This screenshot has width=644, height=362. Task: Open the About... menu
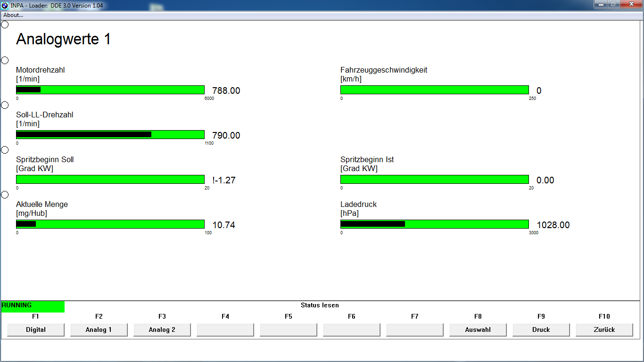[13, 15]
